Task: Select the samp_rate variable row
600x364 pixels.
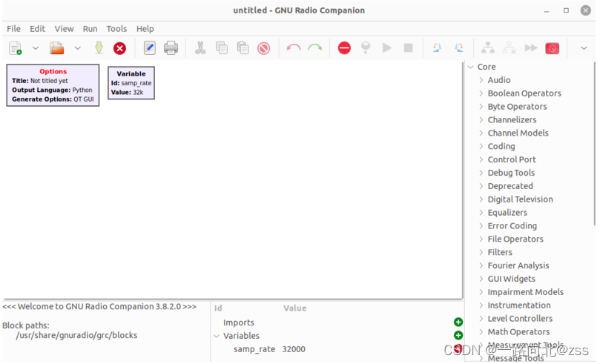Action: point(337,349)
